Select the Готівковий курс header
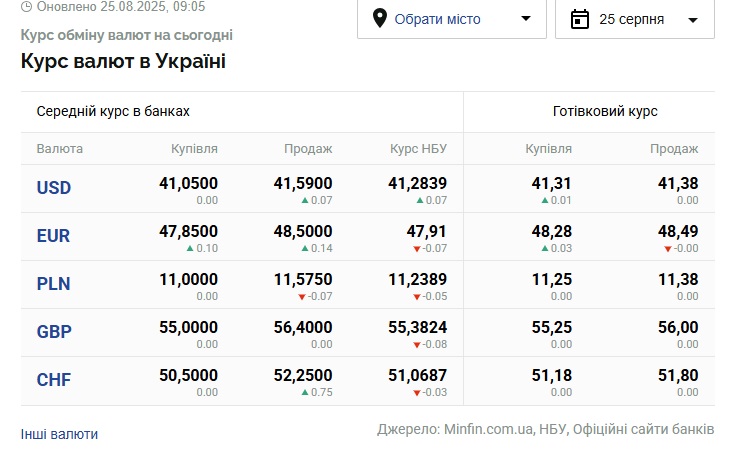This screenshot has width=729, height=455. point(605,112)
